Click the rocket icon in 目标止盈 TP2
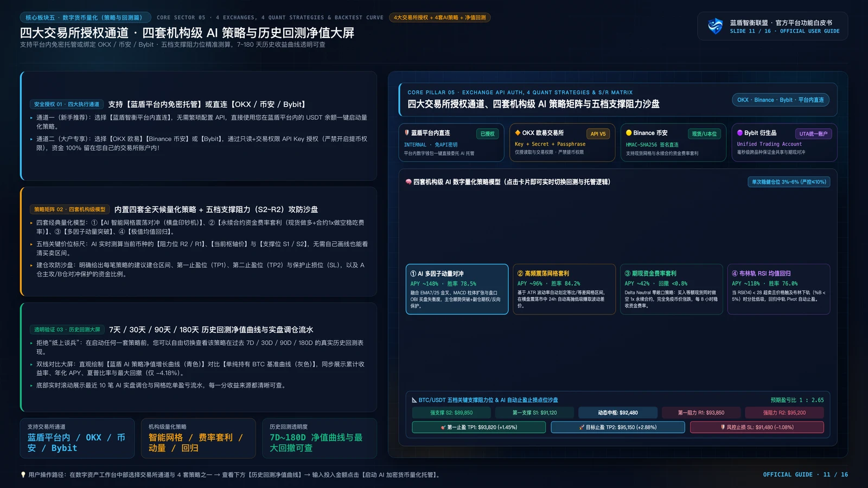The image size is (868, 488). pos(582,427)
